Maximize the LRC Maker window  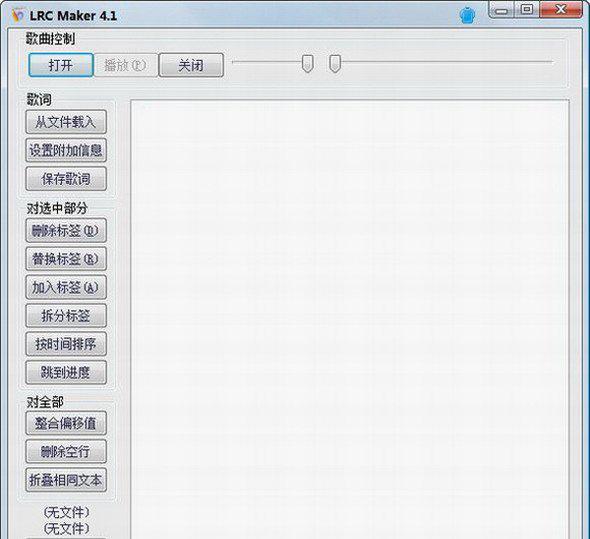point(527,10)
